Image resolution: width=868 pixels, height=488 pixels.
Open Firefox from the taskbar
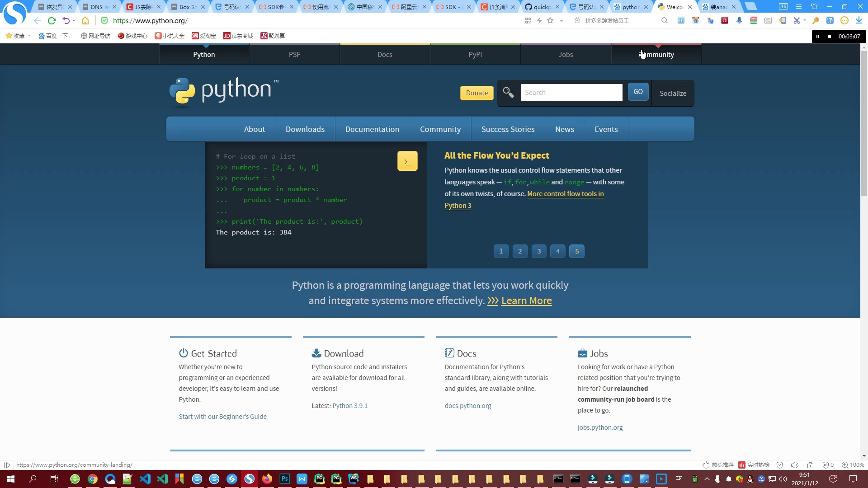tap(267, 479)
